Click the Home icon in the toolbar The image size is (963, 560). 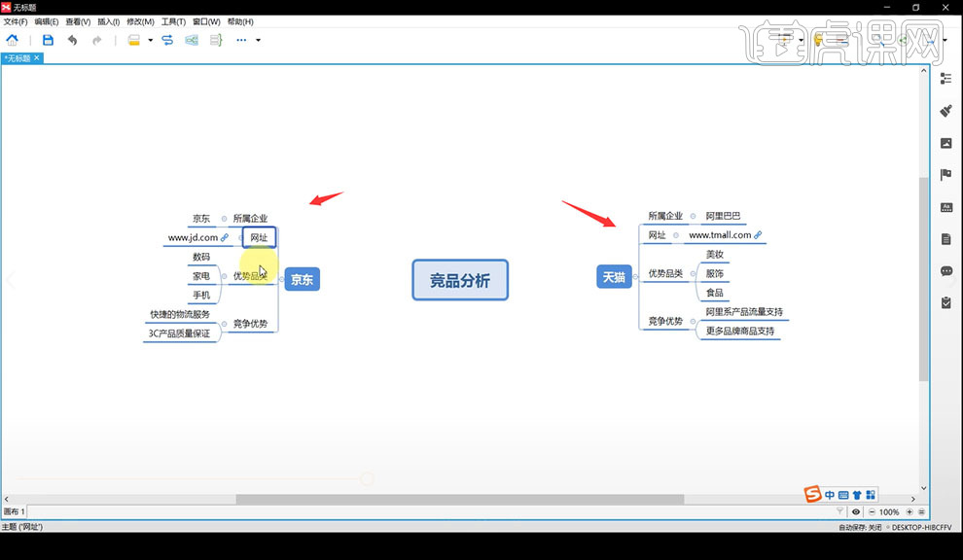pos(13,40)
